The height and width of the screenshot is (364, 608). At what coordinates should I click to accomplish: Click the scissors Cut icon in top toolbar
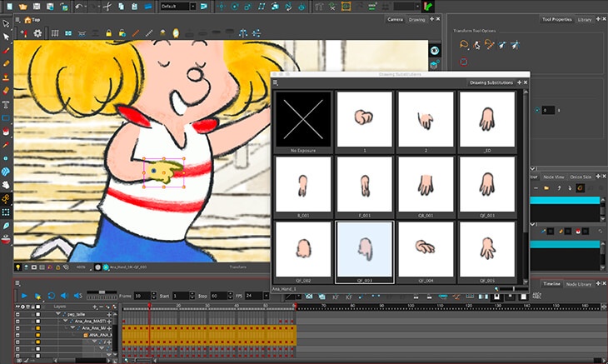tap(107, 6)
